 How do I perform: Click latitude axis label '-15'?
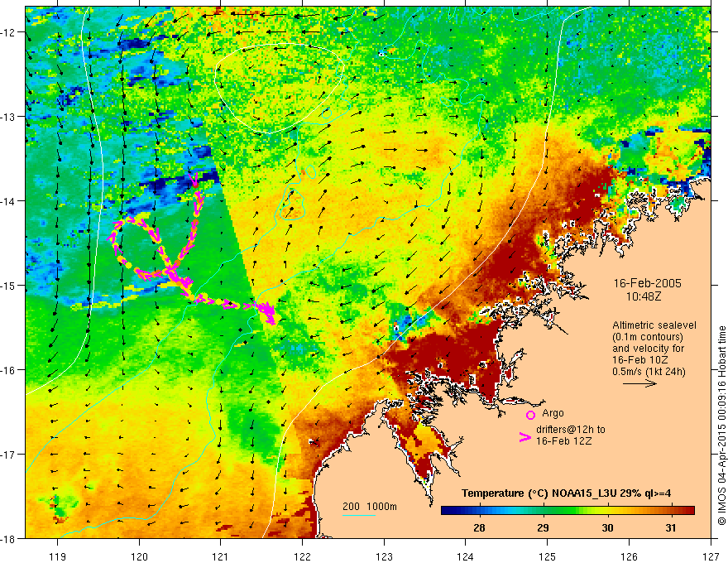pos(10,286)
